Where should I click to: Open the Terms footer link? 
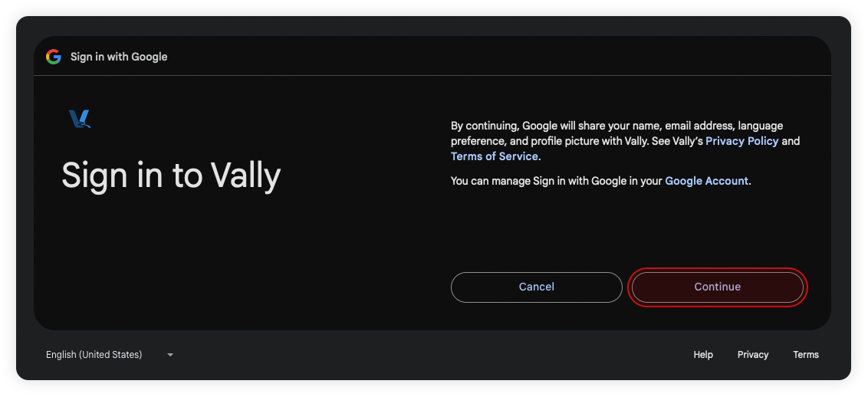806,355
